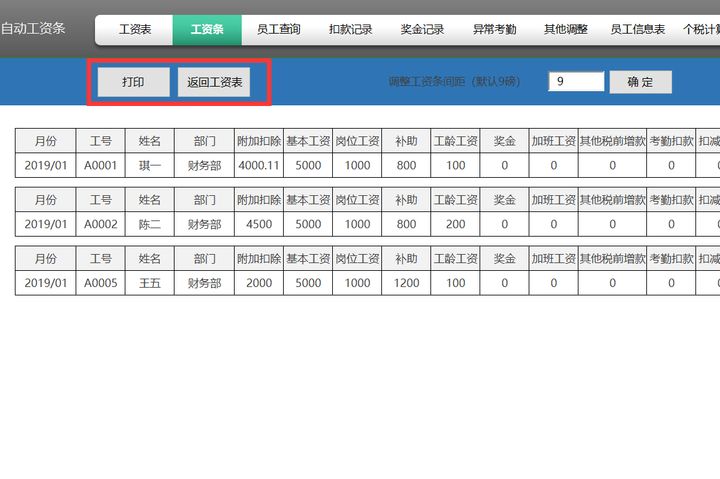Image resolution: width=720 pixels, height=479 pixels.
Task: Select the 4500 additional deduction cell
Action: 259,224
